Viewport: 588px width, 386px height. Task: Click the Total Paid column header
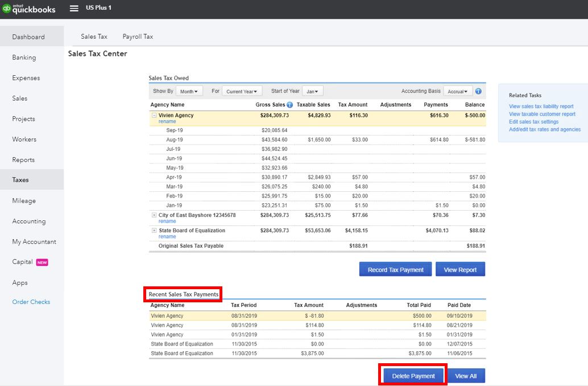pyautogui.click(x=419, y=305)
